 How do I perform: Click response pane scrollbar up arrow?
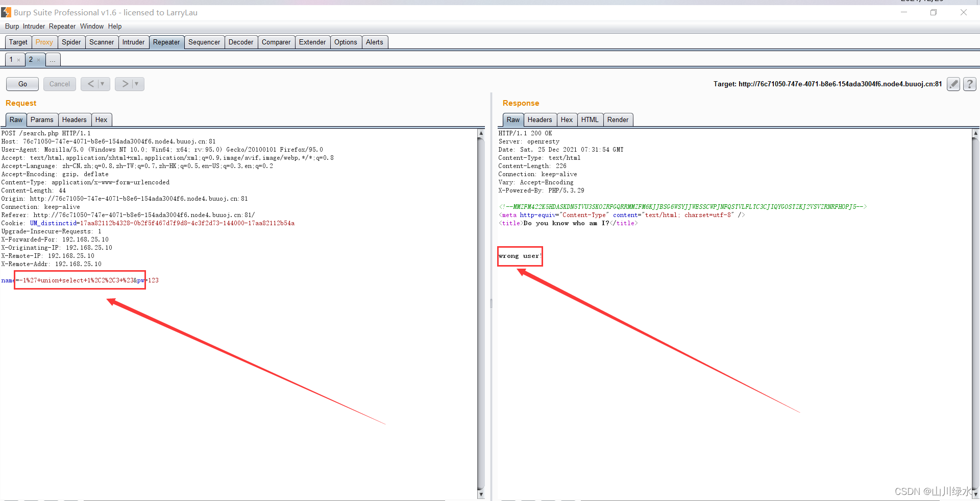click(x=975, y=133)
